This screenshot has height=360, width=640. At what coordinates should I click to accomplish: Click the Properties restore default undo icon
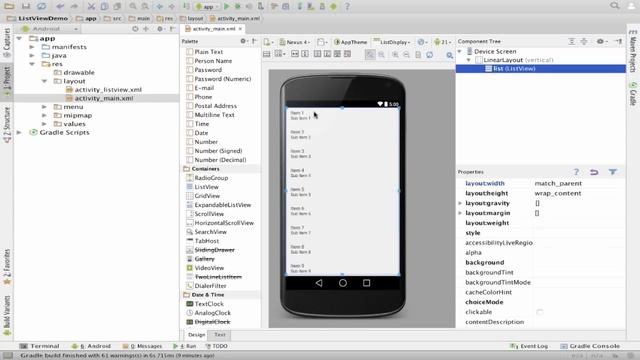pyautogui.click(x=594, y=172)
